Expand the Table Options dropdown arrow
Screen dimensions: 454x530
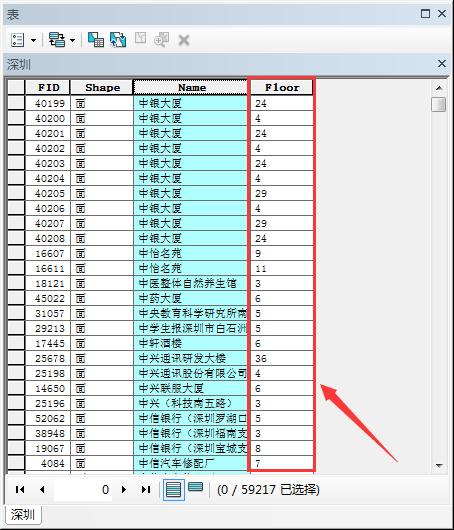pos(33,40)
